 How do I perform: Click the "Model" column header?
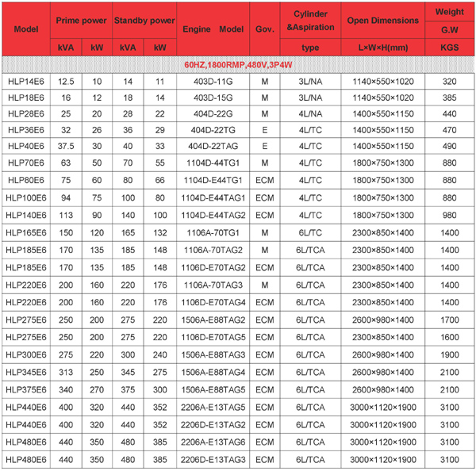pos(26,29)
